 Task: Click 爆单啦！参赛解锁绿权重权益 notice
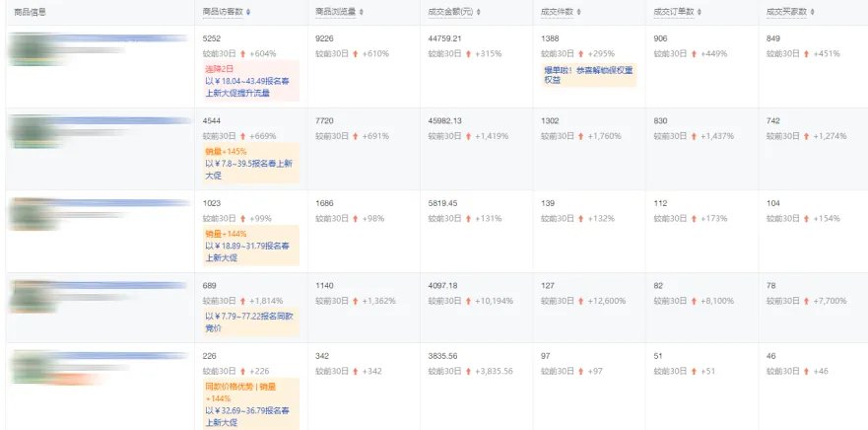click(x=588, y=75)
